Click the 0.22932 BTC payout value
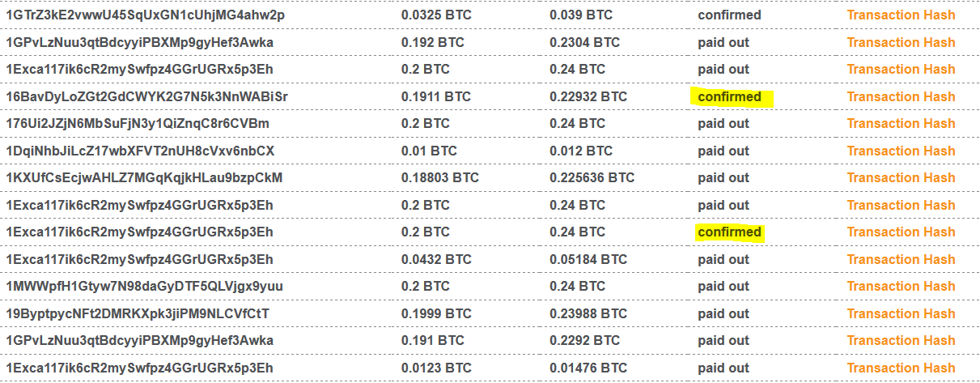Viewport: 980px width, 383px height. (x=588, y=96)
